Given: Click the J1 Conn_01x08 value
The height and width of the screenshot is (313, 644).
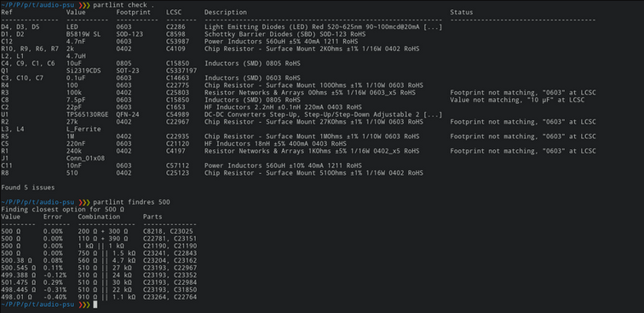Looking at the screenshot, I should point(85,158).
